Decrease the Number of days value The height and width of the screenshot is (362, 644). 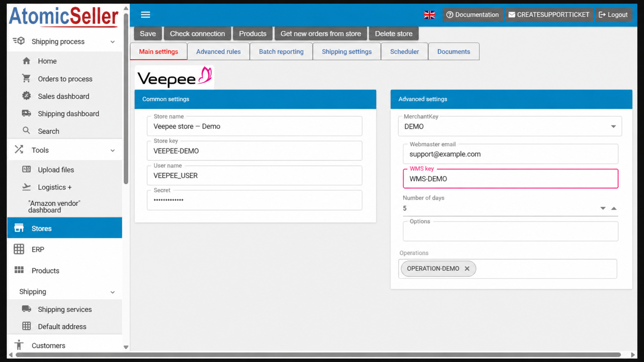click(603, 208)
